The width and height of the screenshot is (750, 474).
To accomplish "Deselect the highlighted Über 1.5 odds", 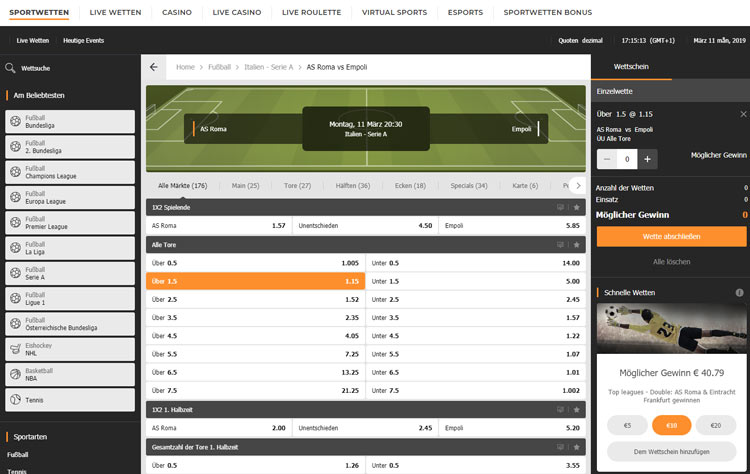I will coord(255,281).
